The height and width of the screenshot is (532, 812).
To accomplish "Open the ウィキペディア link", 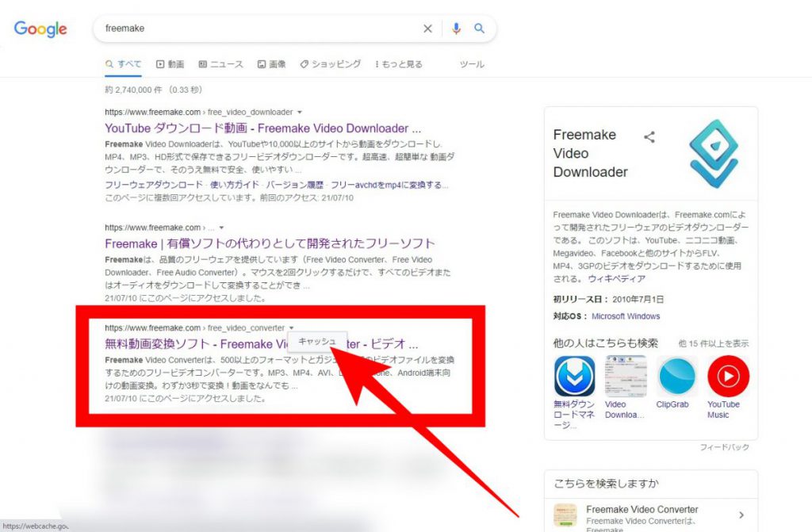I will (x=617, y=279).
